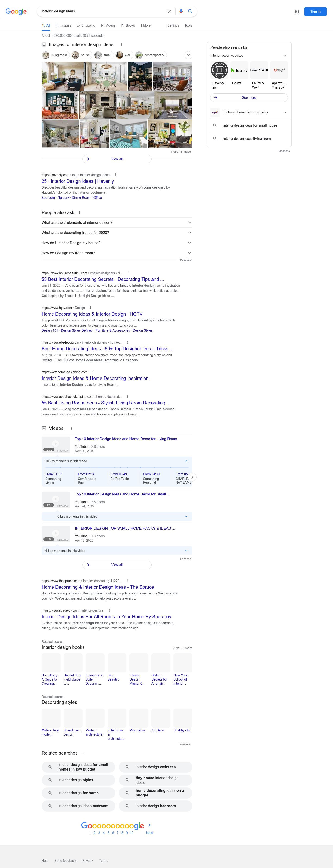Switch to Images tab
This screenshot has width=333, height=868.
click(x=63, y=26)
